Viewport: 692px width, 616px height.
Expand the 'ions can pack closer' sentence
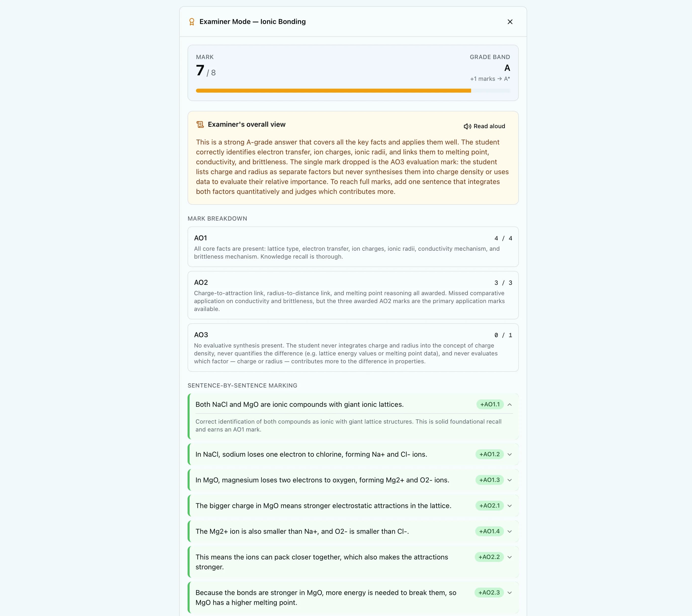click(x=509, y=557)
